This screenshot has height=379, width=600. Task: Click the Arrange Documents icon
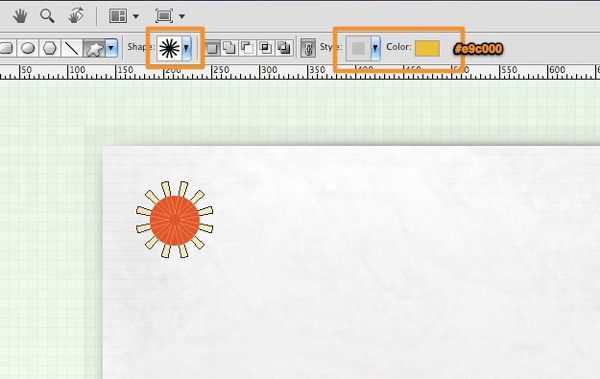118,16
